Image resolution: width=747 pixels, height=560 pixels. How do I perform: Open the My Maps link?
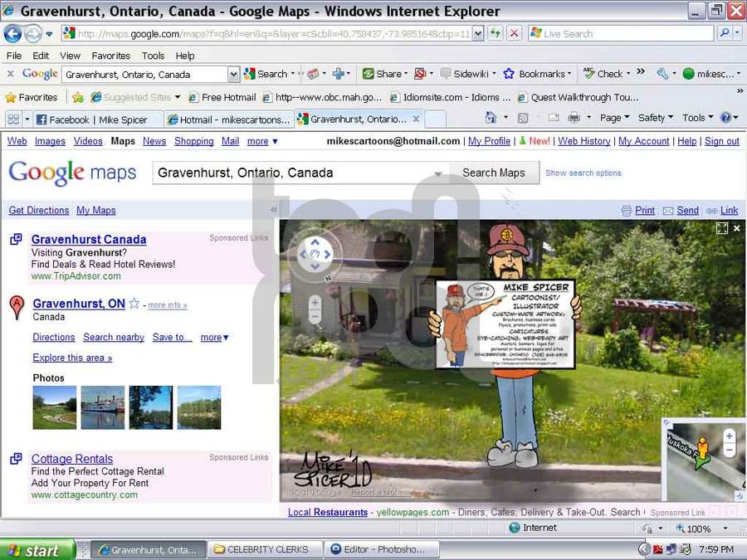click(96, 210)
